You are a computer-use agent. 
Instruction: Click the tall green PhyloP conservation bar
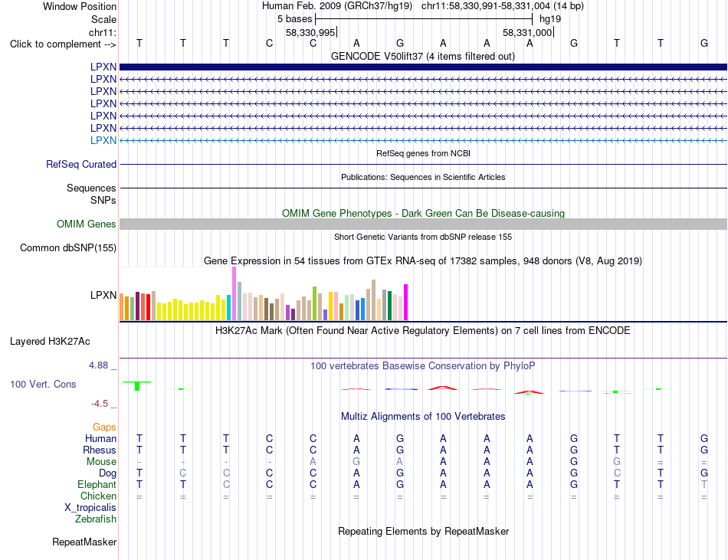(137, 385)
